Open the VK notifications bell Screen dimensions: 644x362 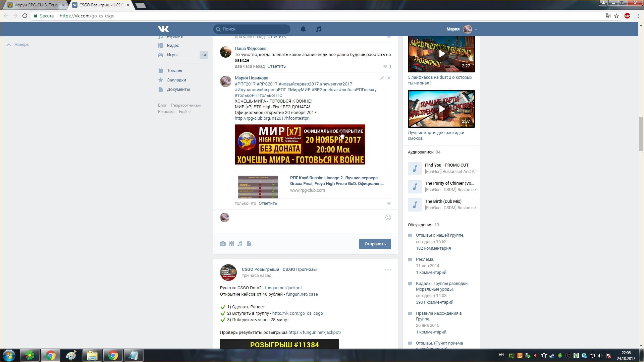(303, 29)
